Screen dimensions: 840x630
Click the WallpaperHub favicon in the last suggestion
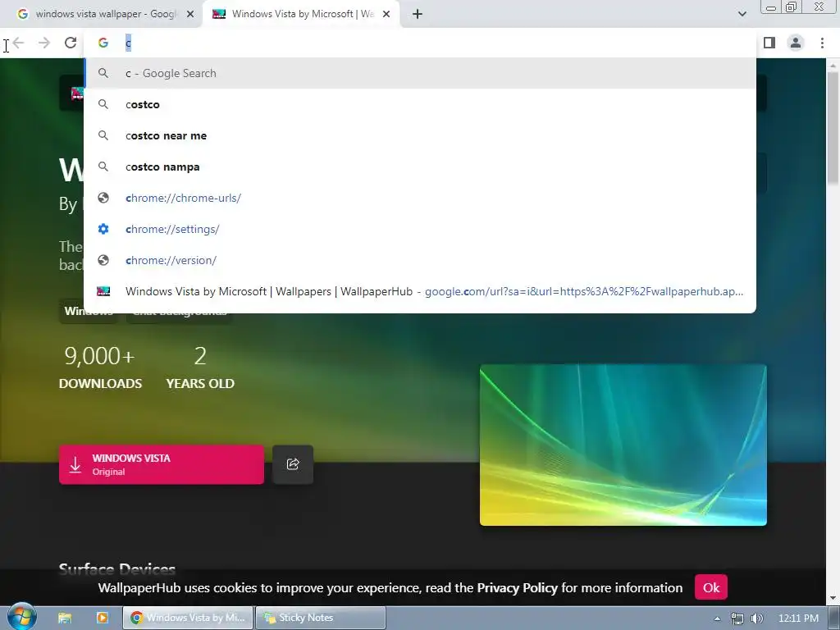pos(103,291)
